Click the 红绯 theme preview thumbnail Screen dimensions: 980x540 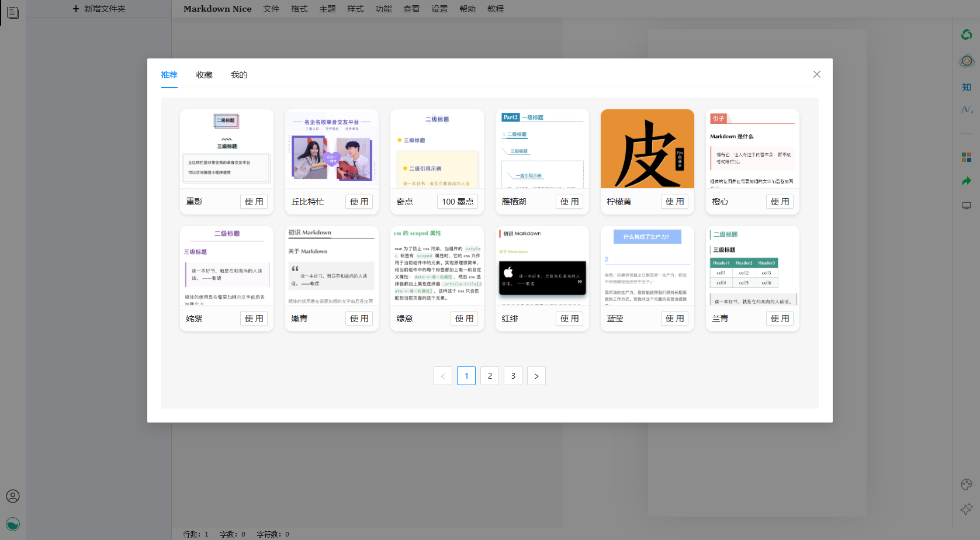point(542,266)
